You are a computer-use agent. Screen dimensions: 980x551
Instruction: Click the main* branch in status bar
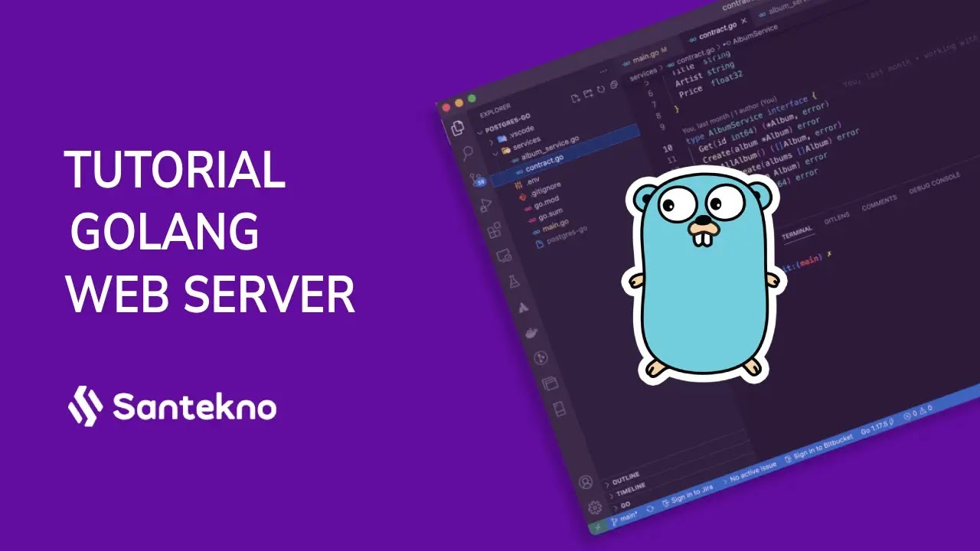click(626, 519)
